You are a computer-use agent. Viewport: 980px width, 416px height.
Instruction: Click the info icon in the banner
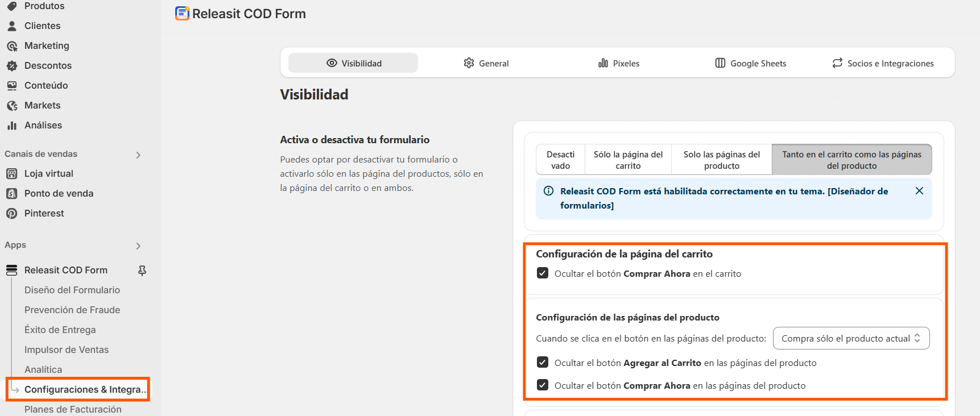tap(548, 191)
